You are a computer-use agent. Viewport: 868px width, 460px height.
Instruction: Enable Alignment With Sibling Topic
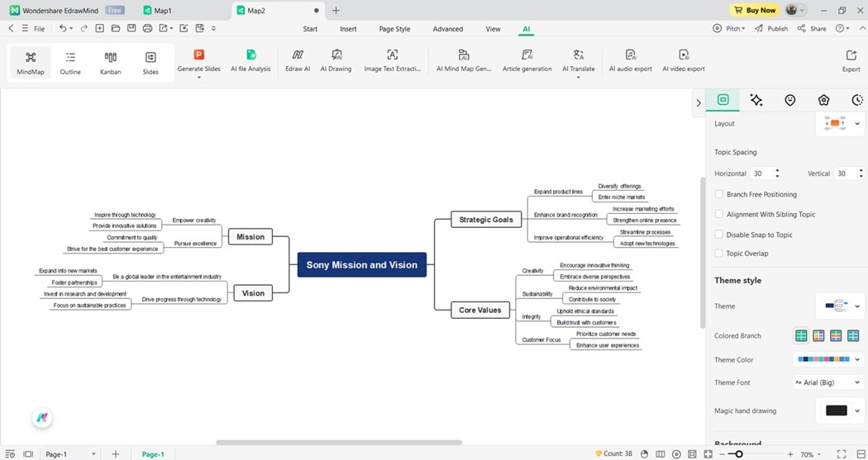coord(718,214)
